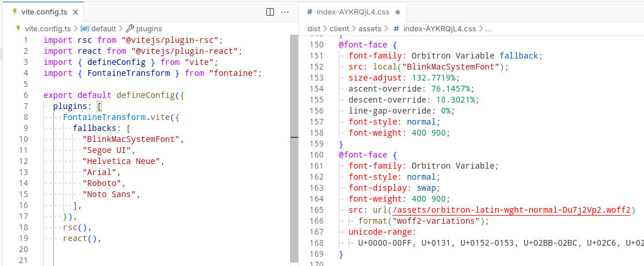Expand the trailing ellipsis breadcrumb in CSS editor
644x266 pixels.
[x=488, y=28]
